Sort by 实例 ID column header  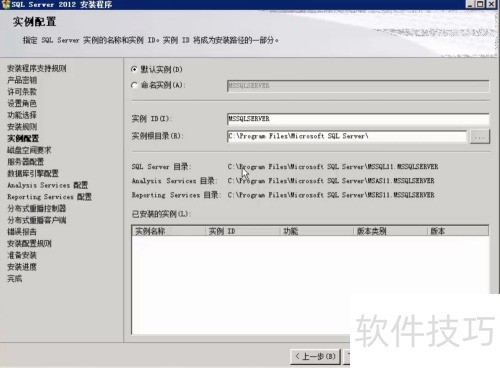pyautogui.click(x=242, y=231)
